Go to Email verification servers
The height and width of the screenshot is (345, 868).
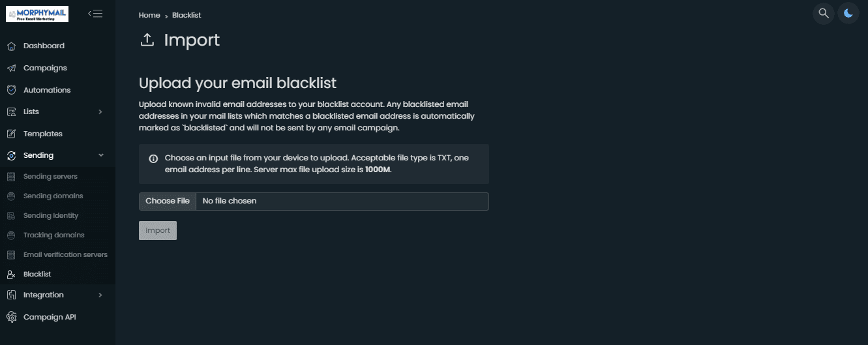pyautogui.click(x=65, y=254)
